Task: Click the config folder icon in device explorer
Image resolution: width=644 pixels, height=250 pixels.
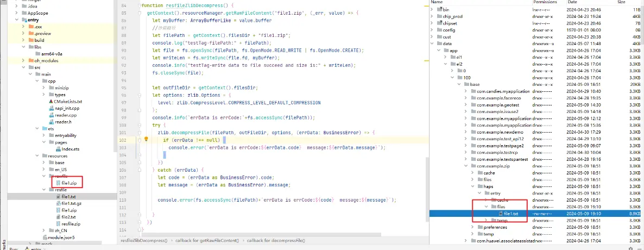Action: [440, 30]
